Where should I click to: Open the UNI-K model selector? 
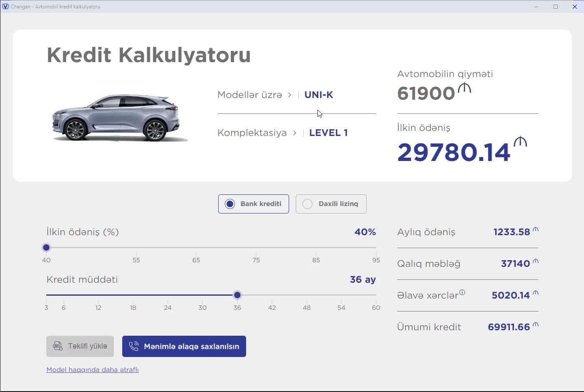click(x=319, y=95)
